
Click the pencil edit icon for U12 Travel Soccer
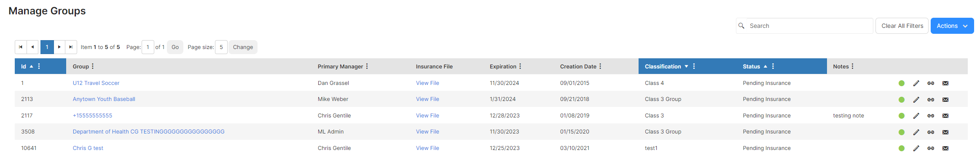(916, 83)
